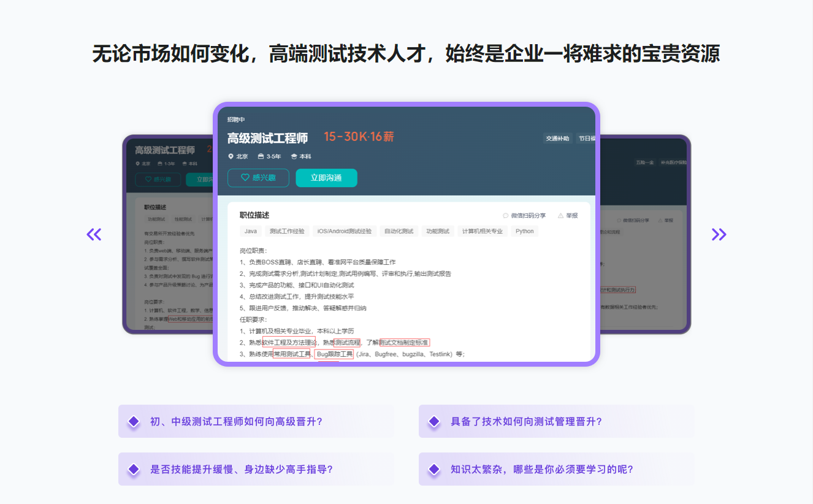Click the WeChat share bubble icon
Image resolution: width=813 pixels, height=504 pixels.
506,216
